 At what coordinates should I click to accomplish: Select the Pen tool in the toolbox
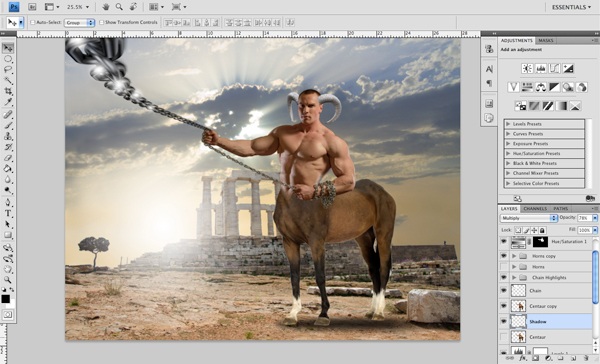coord(8,202)
